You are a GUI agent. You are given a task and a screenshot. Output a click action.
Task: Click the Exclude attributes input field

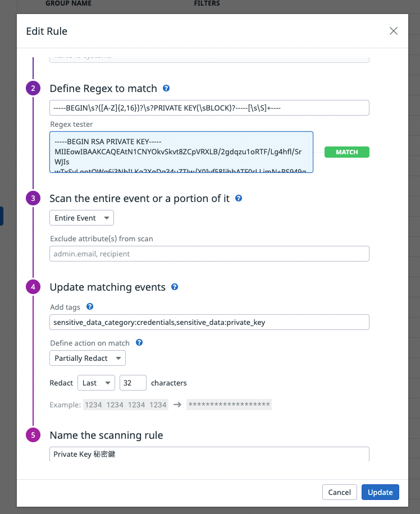point(209,254)
